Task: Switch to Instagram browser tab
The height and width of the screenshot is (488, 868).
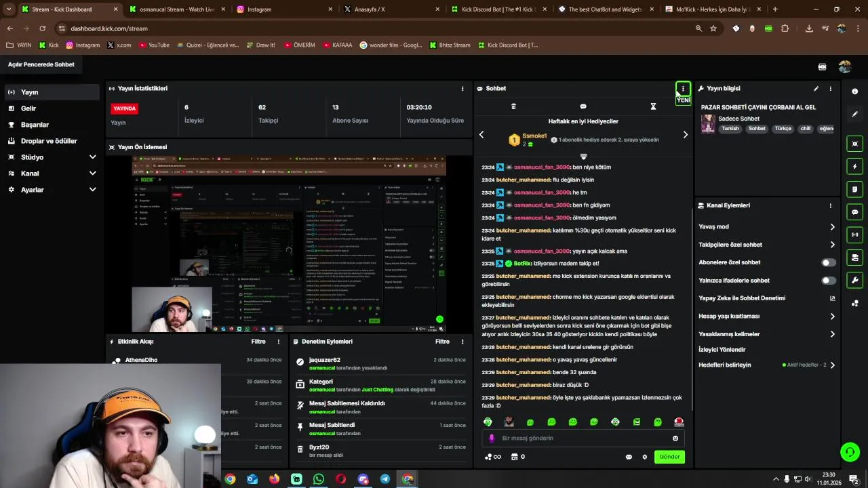Action: click(285, 9)
